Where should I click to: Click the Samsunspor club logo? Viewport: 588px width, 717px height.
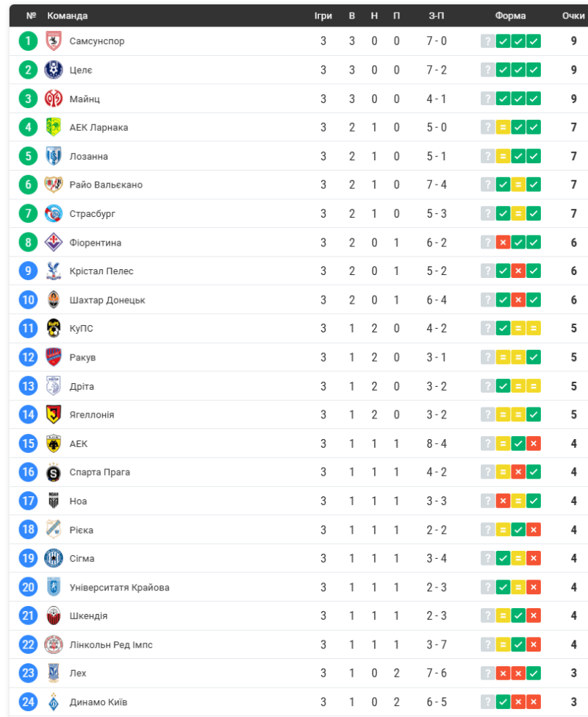(54, 41)
